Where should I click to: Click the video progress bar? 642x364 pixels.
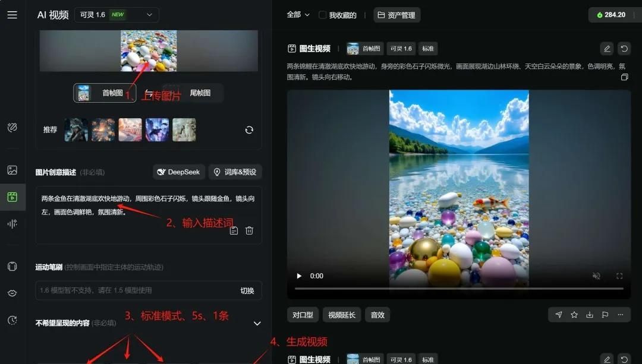click(459, 289)
